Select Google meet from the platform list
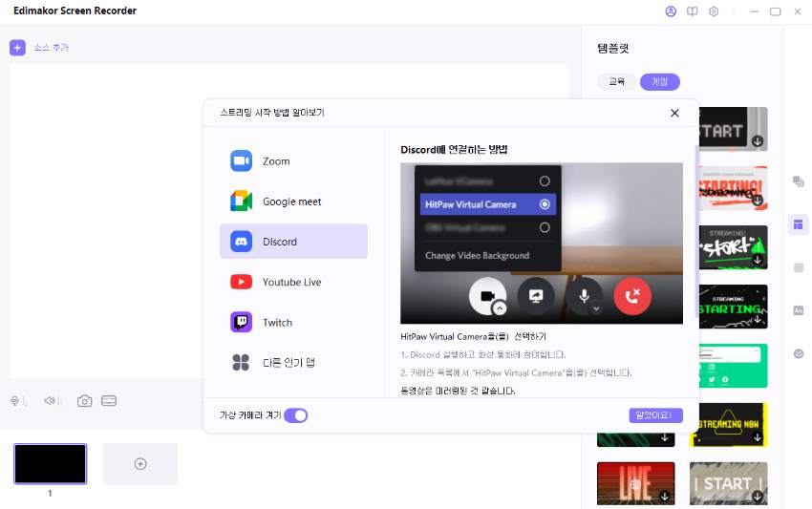Screen dimensions: 812x509 [x=293, y=201]
